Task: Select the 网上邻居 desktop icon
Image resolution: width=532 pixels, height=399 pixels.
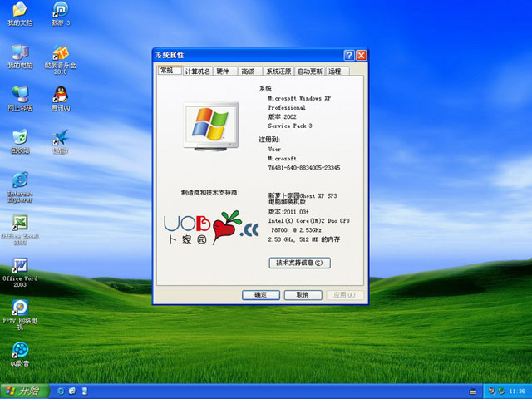Action: pos(20,99)
